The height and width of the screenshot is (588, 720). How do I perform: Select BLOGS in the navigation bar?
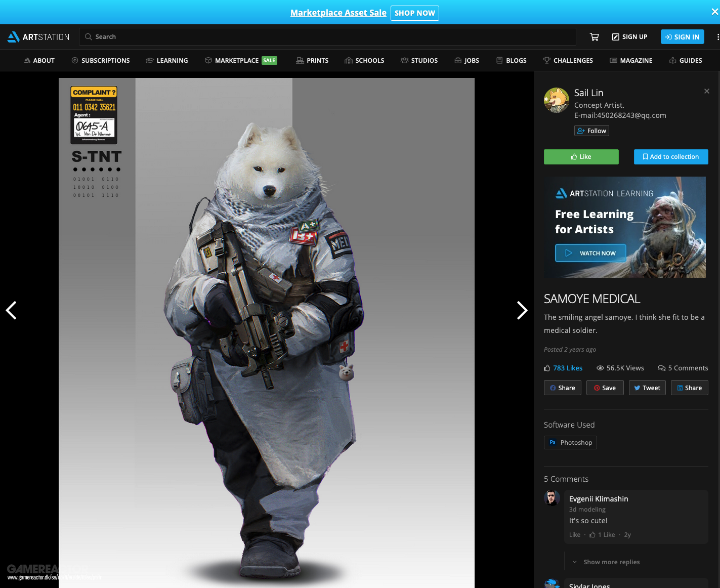(x=511, y=60)
